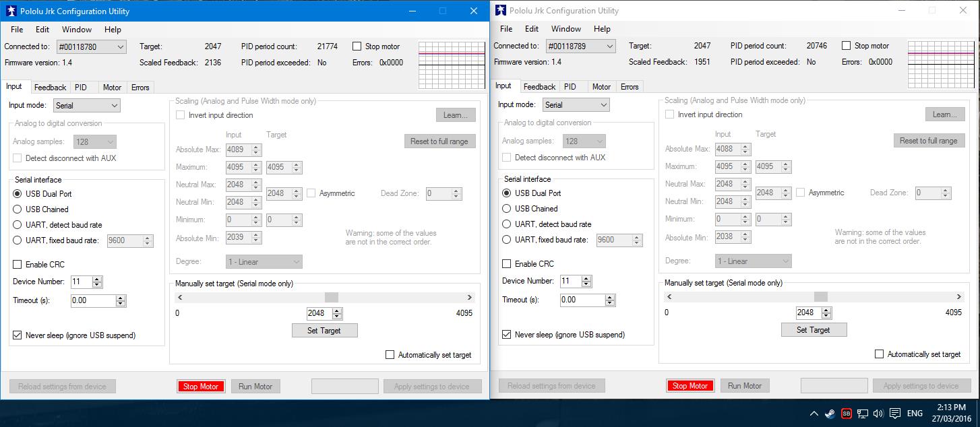Open the volume speaker tray icon
Image resolution: width=980 pixels, height=427 pixels.
878,413
